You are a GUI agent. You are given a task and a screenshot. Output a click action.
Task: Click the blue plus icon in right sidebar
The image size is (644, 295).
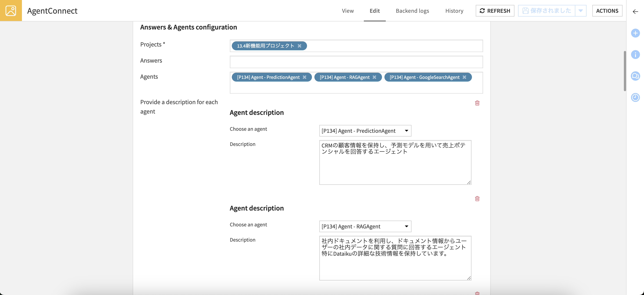pos(635,33)
